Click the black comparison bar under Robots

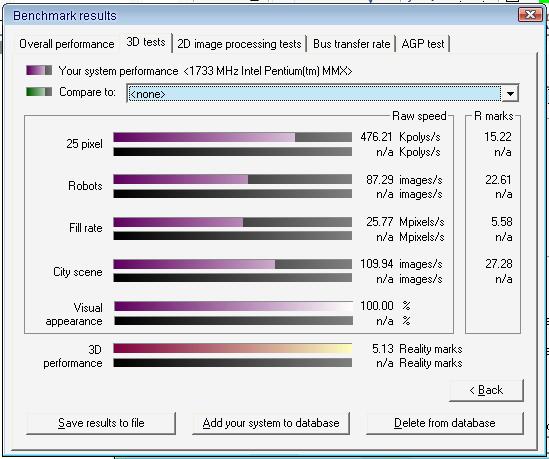pos(232,194)
